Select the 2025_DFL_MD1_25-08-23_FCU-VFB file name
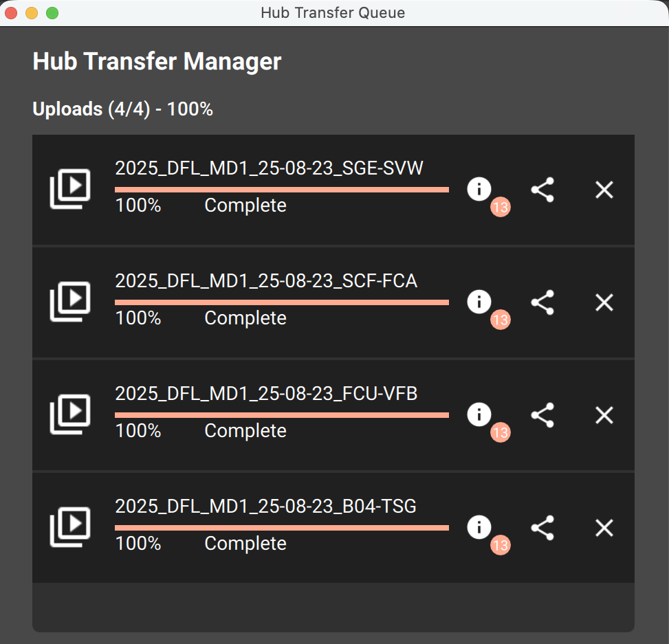 point(266,393)
